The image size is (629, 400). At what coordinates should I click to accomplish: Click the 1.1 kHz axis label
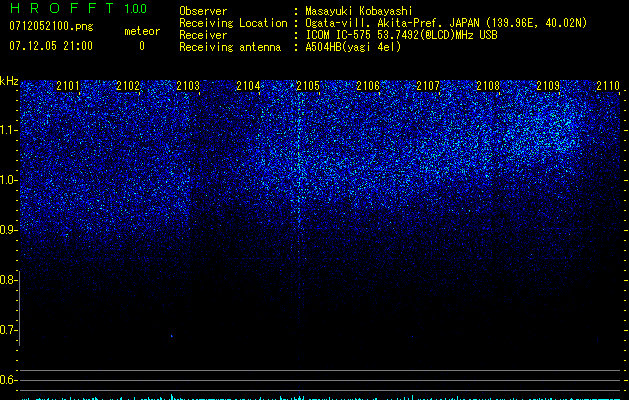(x=9, y=130)
